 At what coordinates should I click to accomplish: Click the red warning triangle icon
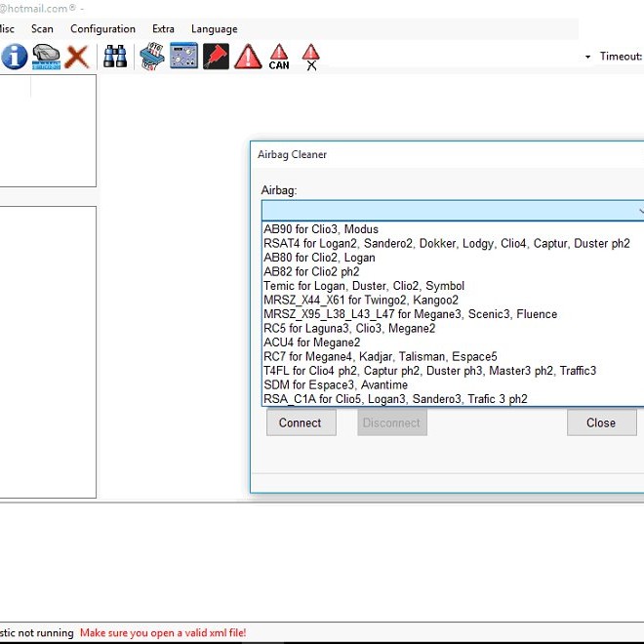coord(248,57)
